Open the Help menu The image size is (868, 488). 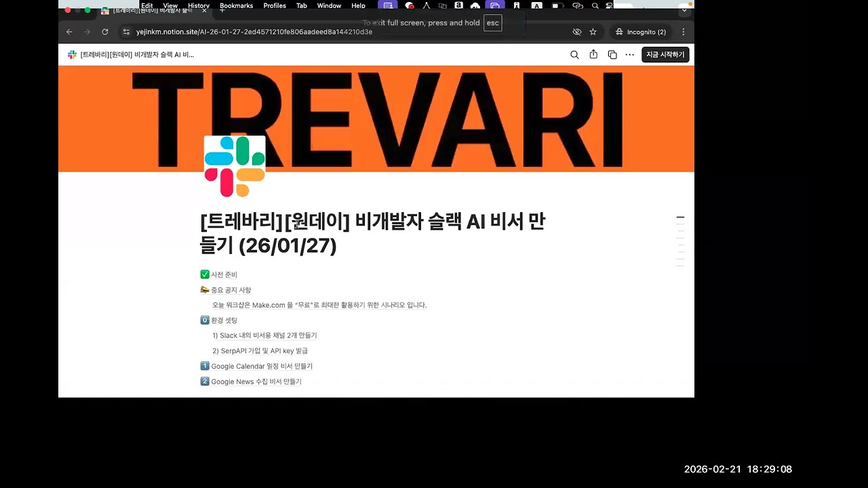pyautogui.click(x=358, y=5)
